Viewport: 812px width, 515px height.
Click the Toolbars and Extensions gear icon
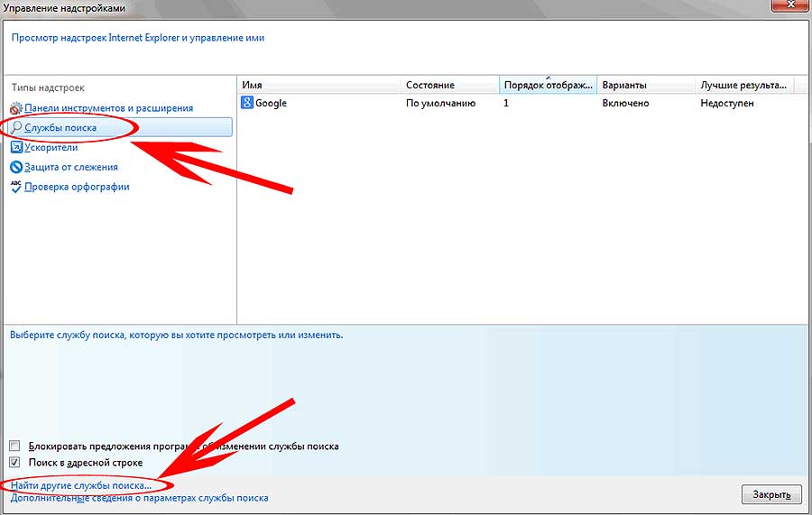point(16,108)
